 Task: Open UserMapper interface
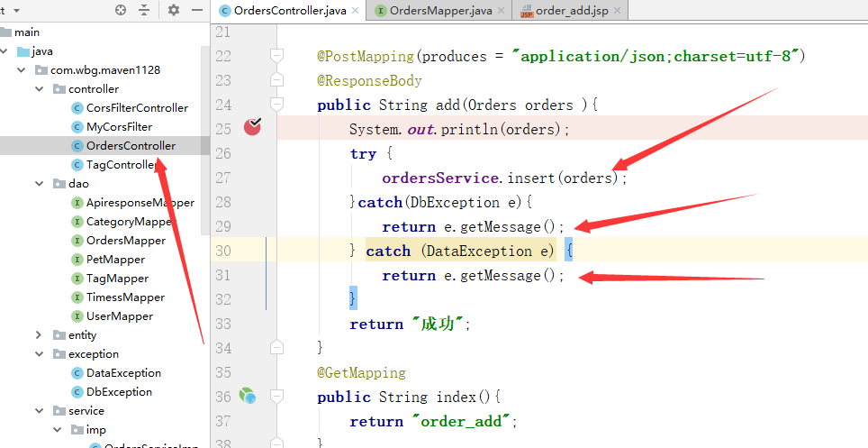coord(120,316)
